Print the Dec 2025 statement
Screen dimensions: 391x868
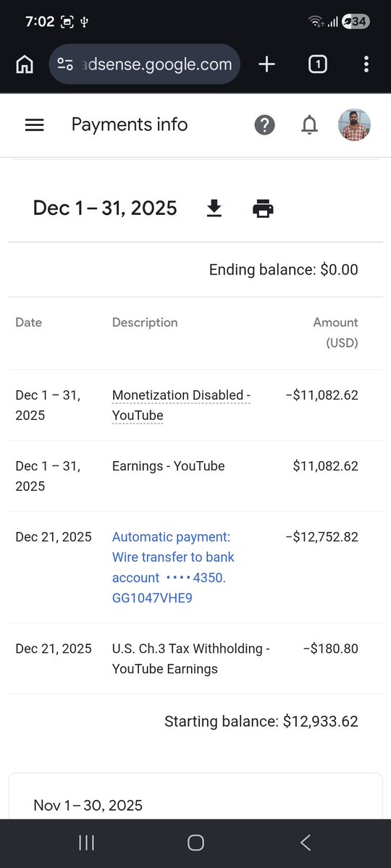(263, 208)
